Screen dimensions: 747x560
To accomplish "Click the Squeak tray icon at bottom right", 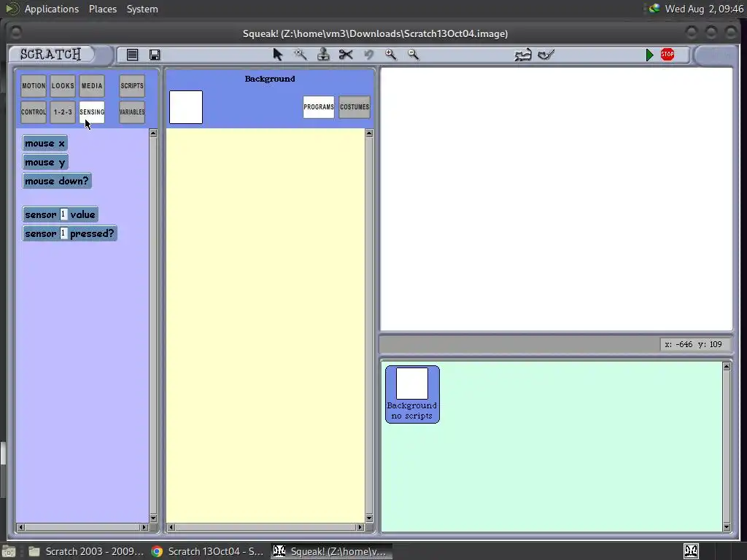I will 691,551.
